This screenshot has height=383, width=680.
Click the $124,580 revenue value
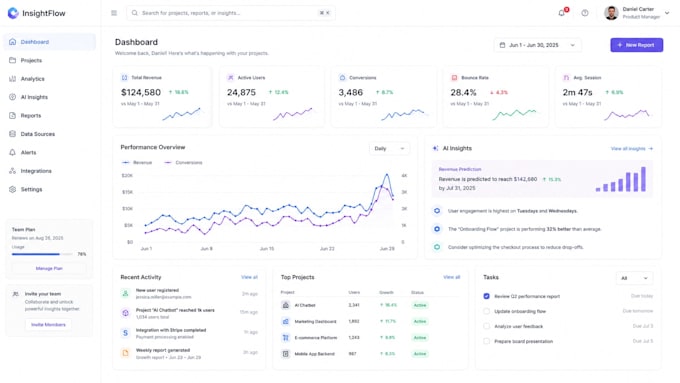tap(141, 92)
